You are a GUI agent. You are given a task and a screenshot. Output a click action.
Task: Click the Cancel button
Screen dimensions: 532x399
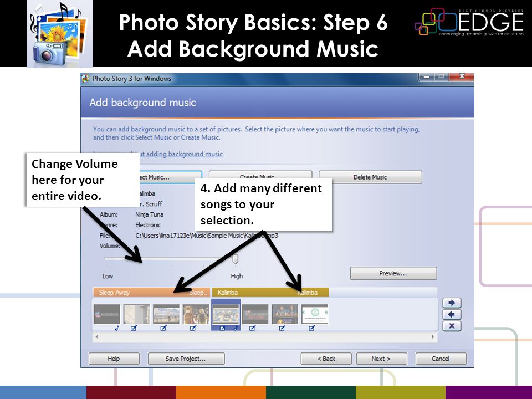(x=441, y=359)
